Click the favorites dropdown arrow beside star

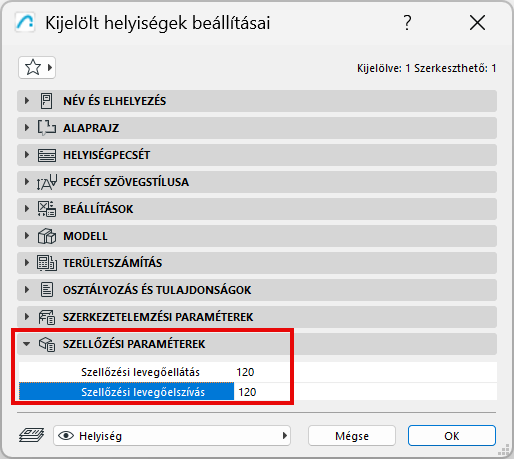50,68
